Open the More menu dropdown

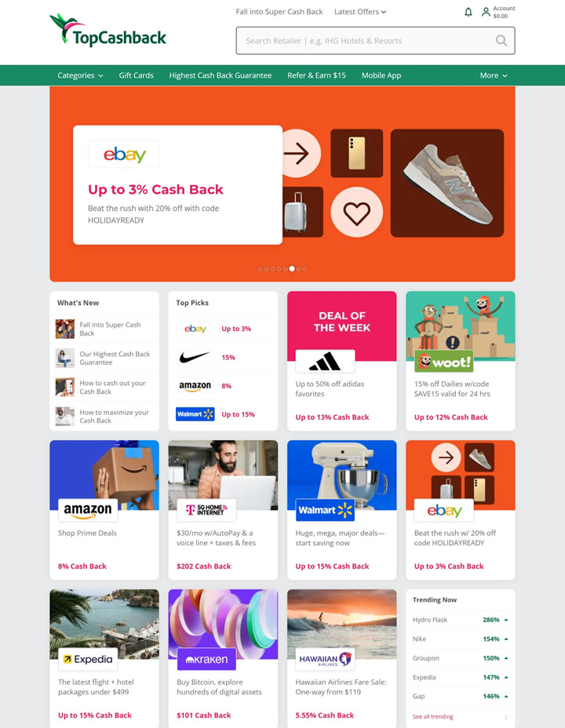[494, 75]
